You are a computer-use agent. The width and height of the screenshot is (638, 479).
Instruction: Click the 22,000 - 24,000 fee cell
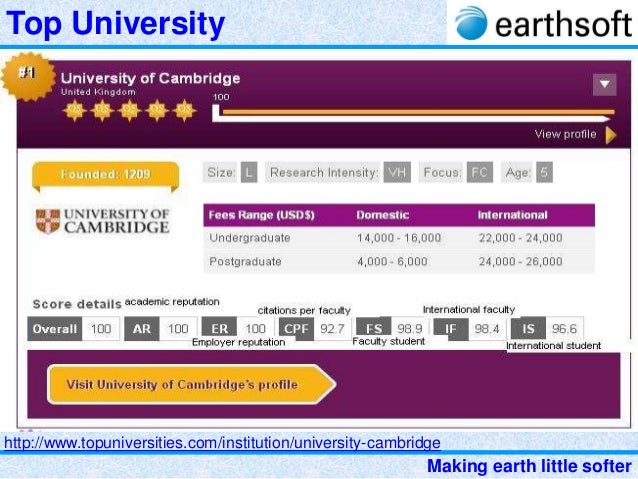520,238
